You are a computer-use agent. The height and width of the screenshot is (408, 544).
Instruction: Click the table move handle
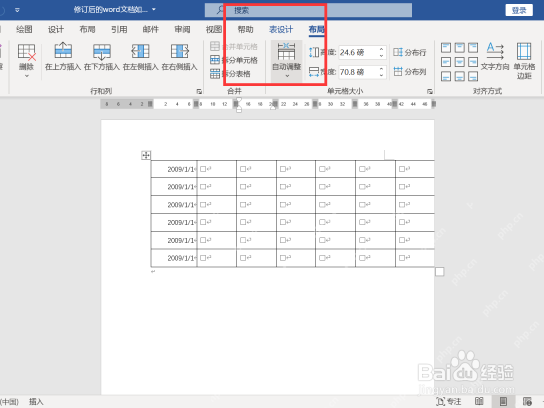(146, 155)
